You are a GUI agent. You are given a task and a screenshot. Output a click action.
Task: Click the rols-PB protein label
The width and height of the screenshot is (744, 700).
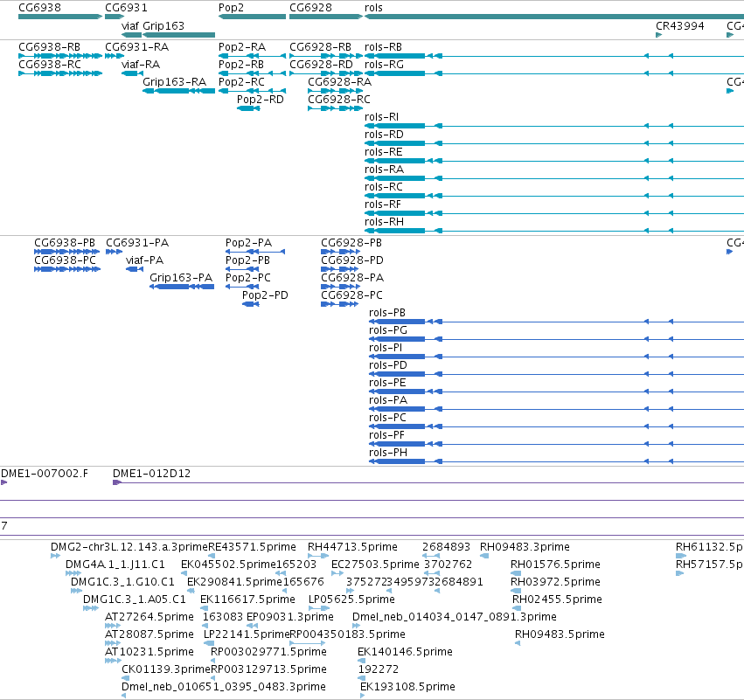pyautogui.click(x=387, y=313)
